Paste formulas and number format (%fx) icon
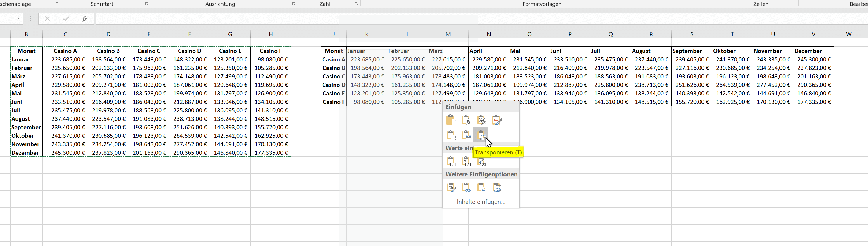Image resolution: width=868 pixels, height=246 pixels. click(x=482, y=120)
